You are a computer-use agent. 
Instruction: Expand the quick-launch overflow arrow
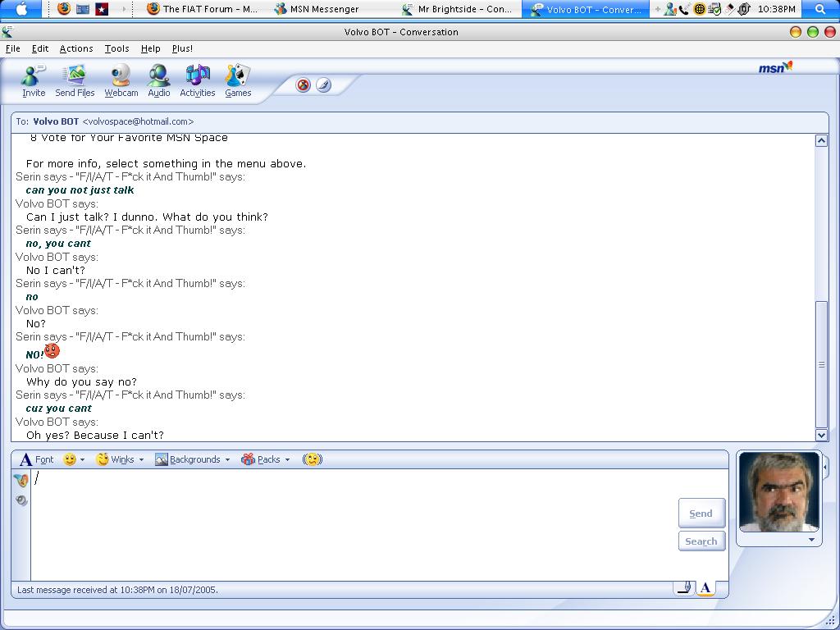tap(124, 8)
